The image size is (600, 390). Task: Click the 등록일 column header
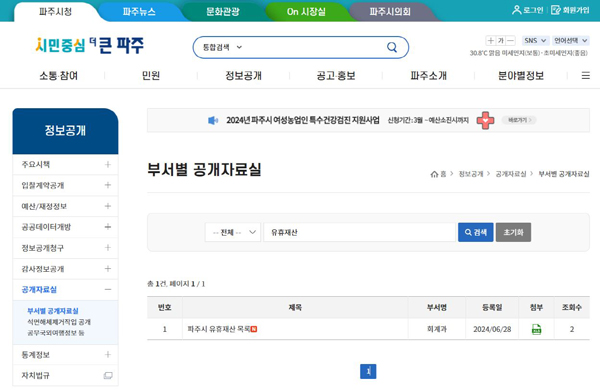492,307
